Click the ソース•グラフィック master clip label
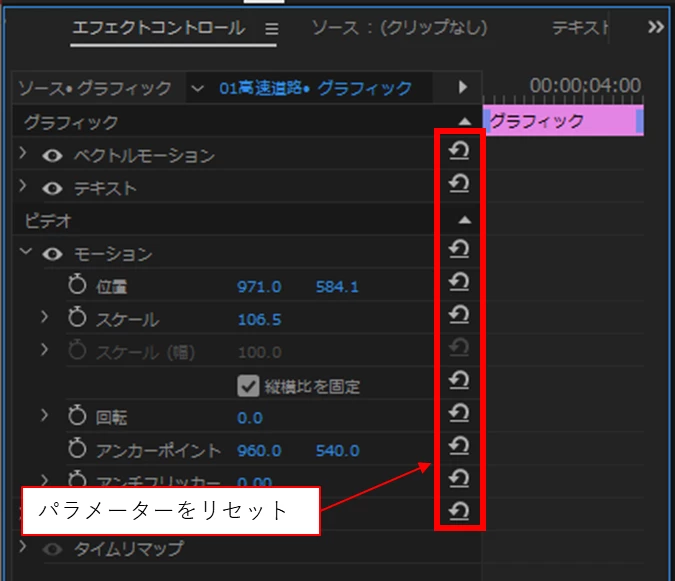 (95, 89)
